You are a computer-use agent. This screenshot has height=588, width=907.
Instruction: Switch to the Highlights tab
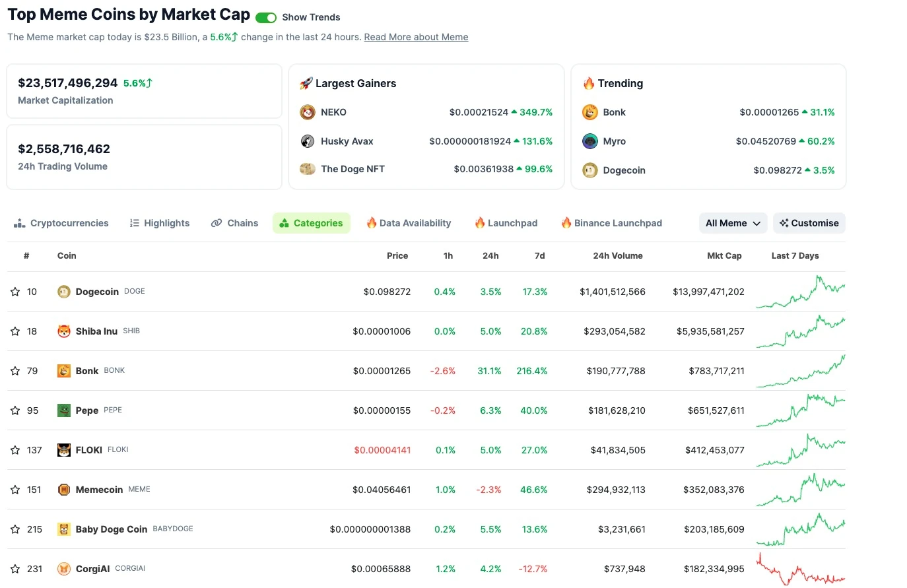(x=160, y=223)
